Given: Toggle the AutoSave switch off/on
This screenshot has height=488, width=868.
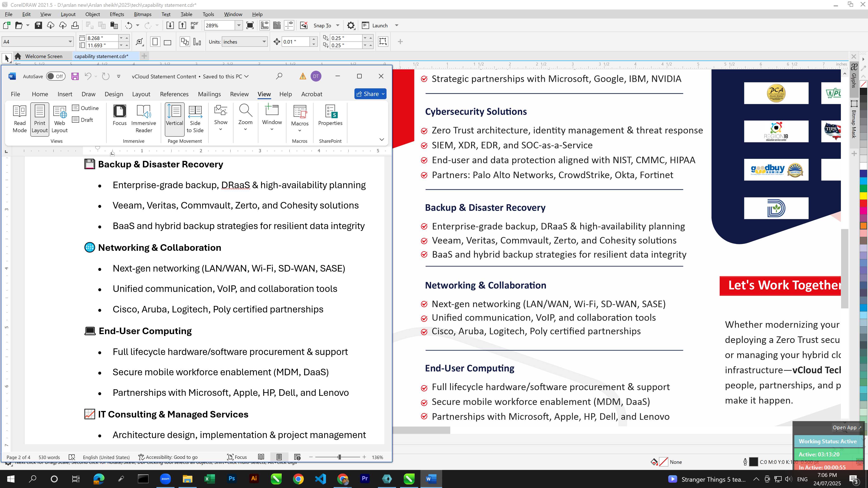Looking at the screenshot, I should pos(56,76).
